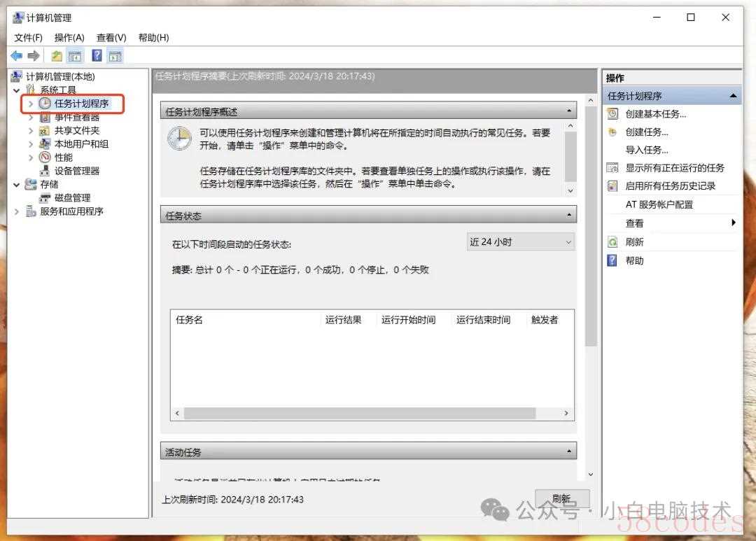Select 设备管理器 in the tree
756x541 pixels.
pos(77,171)
